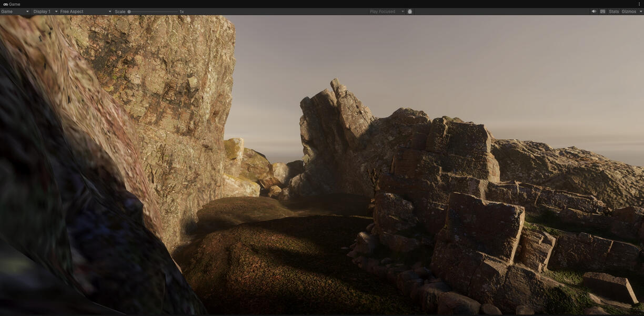
Task: Click the VSync grid icon near Stats
Action: point(602,11)
